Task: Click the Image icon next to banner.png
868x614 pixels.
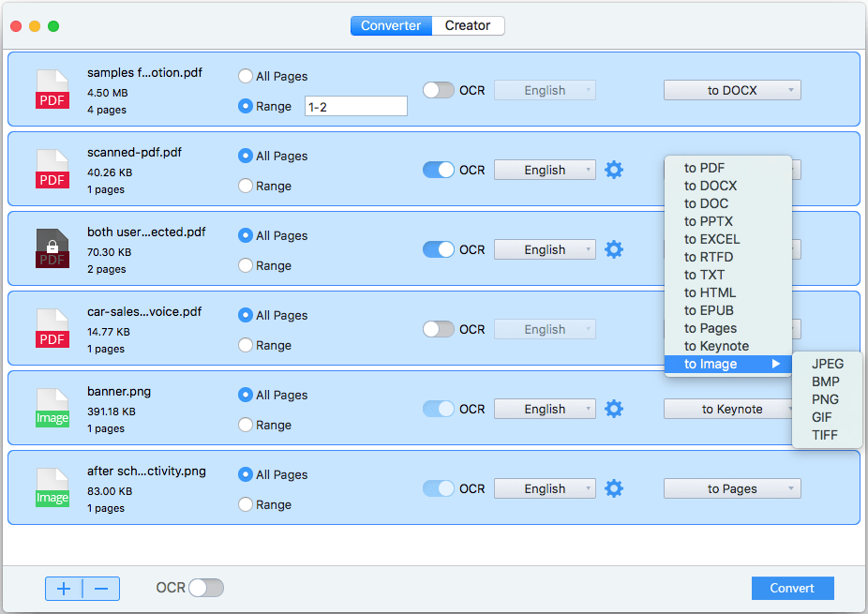Action: click(52, 408)
